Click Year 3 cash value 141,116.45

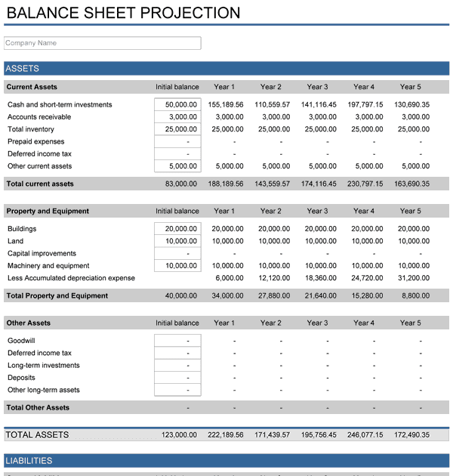pyautogui.click(x=319, y=105)
